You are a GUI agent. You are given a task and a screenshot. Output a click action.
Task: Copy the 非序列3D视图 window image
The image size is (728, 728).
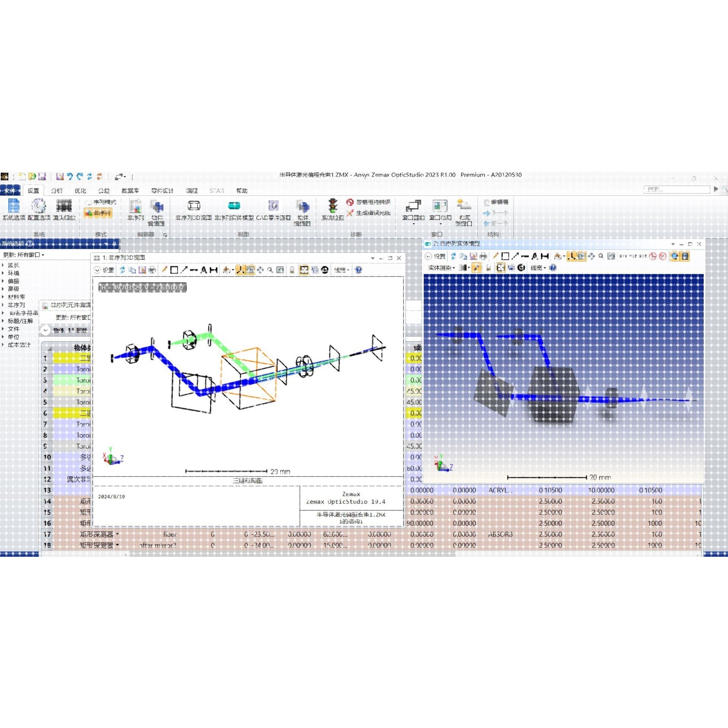(x=132, y=270)
